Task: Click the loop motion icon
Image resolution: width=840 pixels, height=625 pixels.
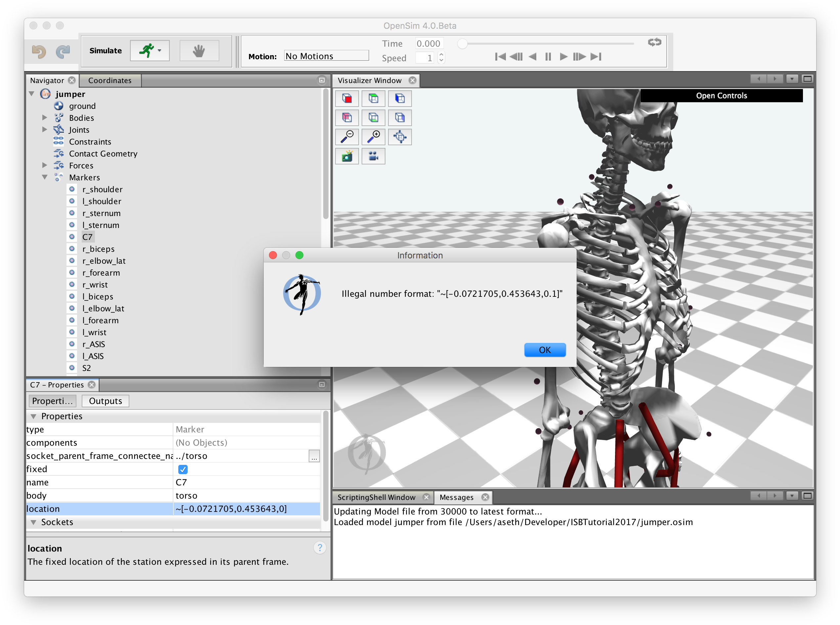Action: pyautogui.click(x=654, y=42)
